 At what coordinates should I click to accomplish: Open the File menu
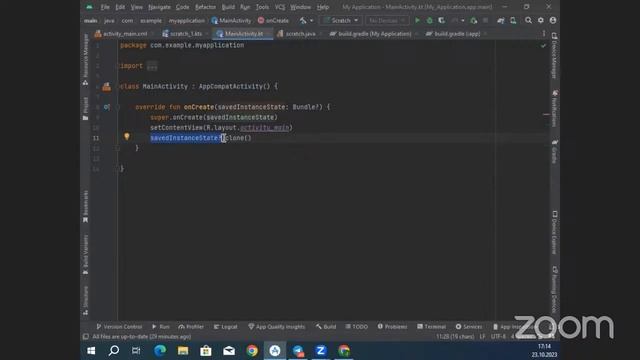tap(105, 7)
